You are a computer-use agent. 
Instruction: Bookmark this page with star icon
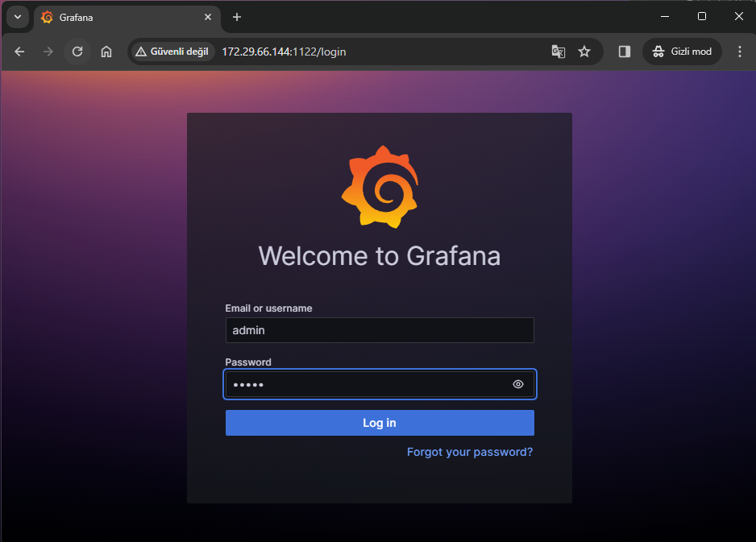pyautogui.click(x=584, y=52)
